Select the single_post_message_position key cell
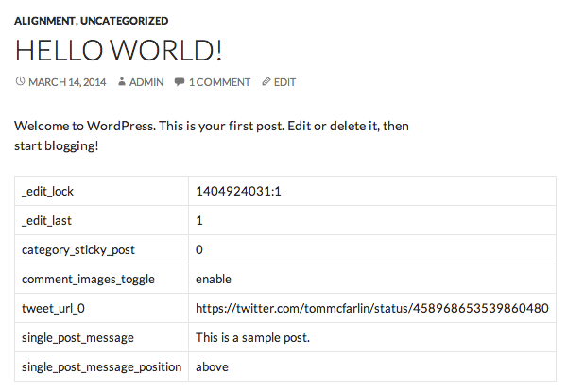 pyautogui.click(x=102, y=366)
